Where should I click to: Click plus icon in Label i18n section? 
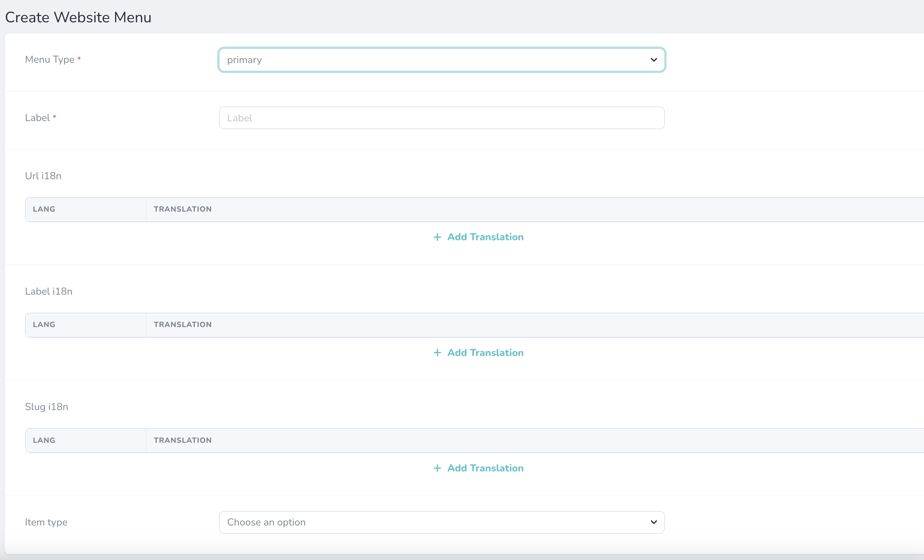[437, 353]
